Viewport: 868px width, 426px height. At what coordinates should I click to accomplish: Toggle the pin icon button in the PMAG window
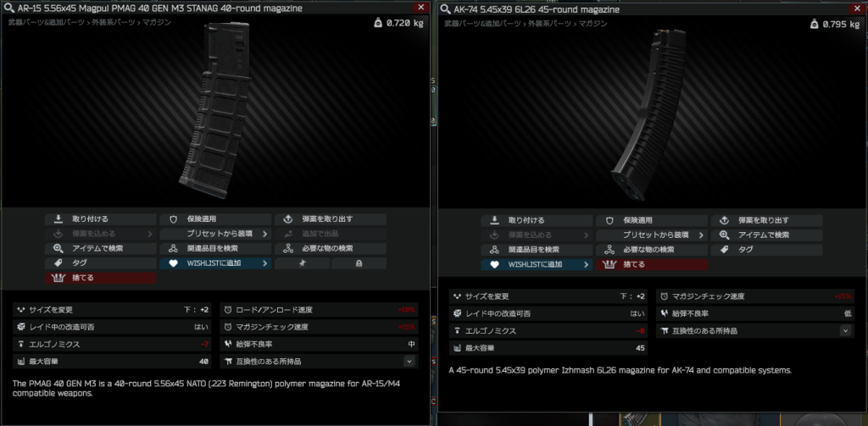point(303,263)
